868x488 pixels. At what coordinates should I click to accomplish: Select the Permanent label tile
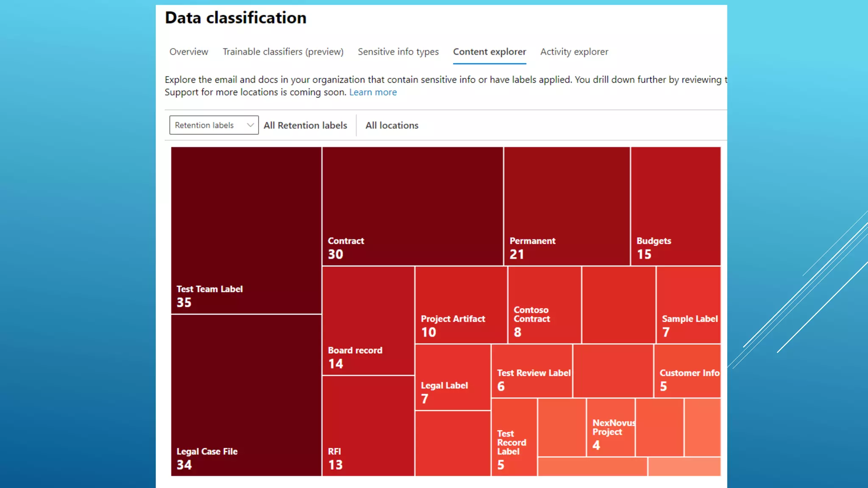567,206
